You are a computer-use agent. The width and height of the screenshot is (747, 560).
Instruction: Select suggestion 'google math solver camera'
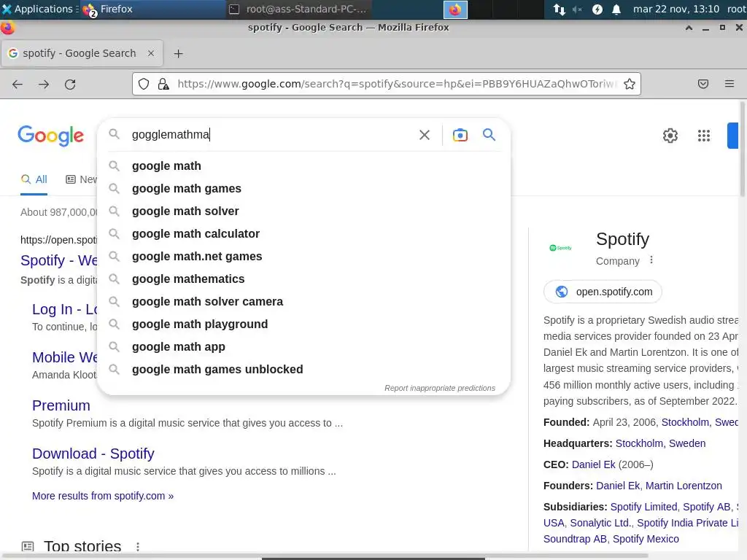pyautogui.click(x=303, y=302)
